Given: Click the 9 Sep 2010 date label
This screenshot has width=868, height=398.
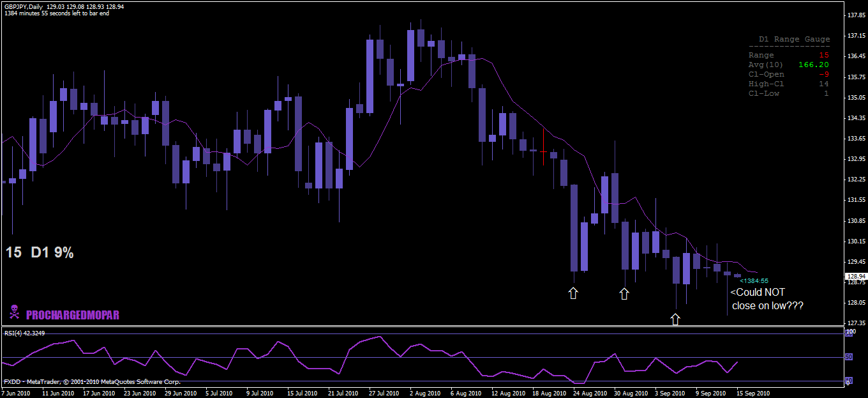Looking at the screenshot, I should 712,394.
